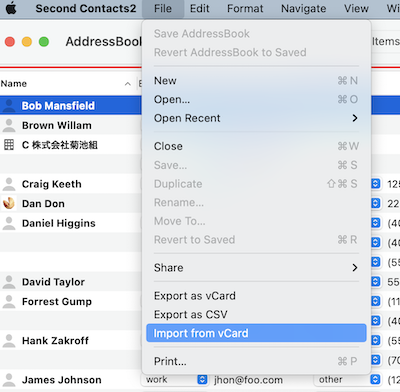Select the Hank Zakroff contact
The height and width of the screenshot is (392, 400).
click(x=55, y=341)
